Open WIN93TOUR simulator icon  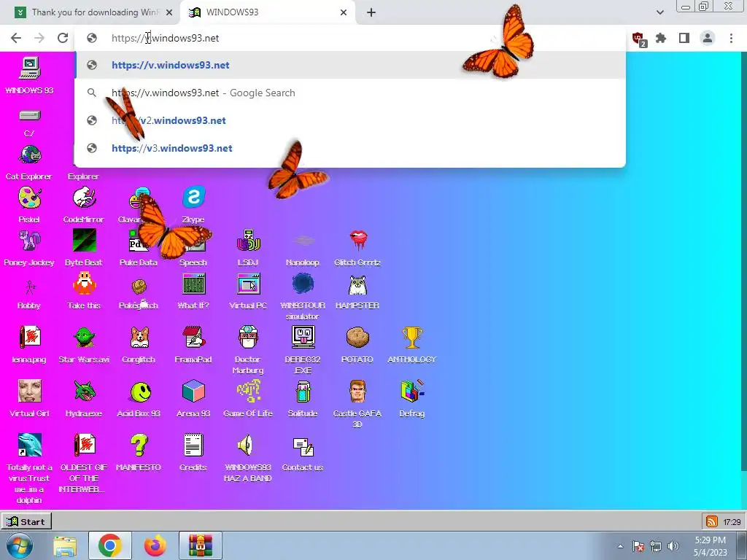[303, 284]
